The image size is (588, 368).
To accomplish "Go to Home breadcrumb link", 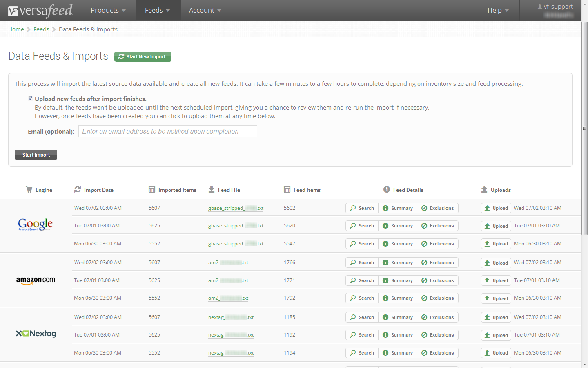I will [16, 29].
